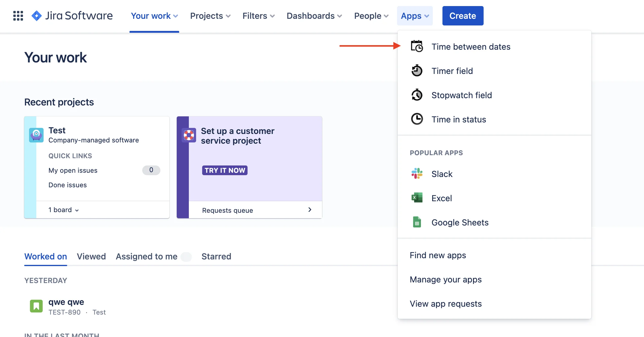Click the Test project avatar icon
Image resolution: width=644 pixels, height=337 pixels.
[x=36, y=135]
